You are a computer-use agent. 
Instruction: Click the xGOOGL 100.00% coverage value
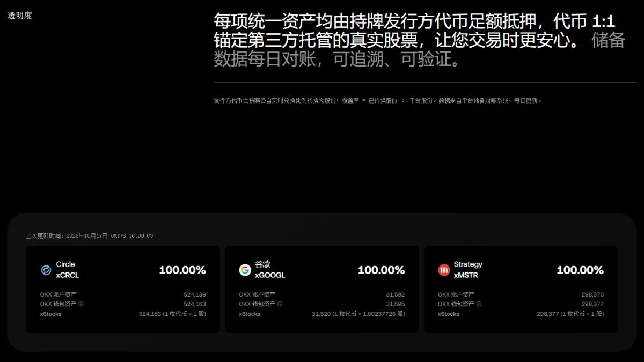click(x=382, y=270)
